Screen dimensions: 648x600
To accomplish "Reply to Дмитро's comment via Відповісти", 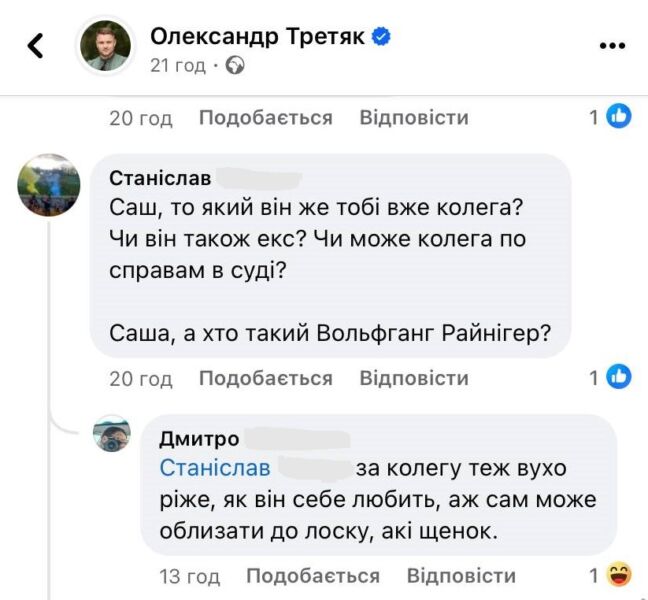I will tap(461, 576).
